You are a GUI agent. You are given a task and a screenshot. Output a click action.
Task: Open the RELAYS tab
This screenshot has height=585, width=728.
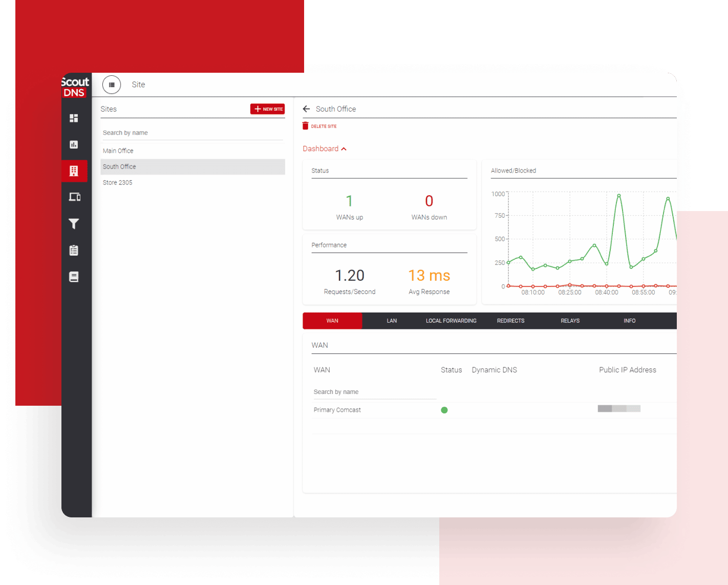click(x=570, y=321)
